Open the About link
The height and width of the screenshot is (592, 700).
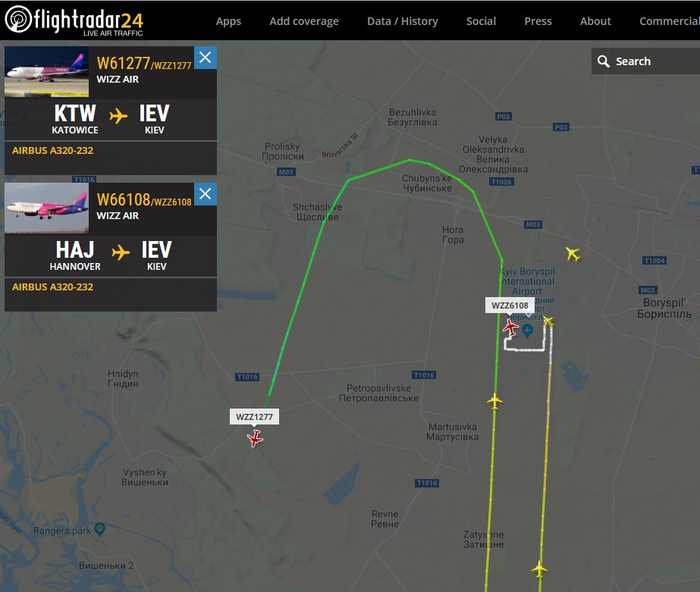pos(595,21)
